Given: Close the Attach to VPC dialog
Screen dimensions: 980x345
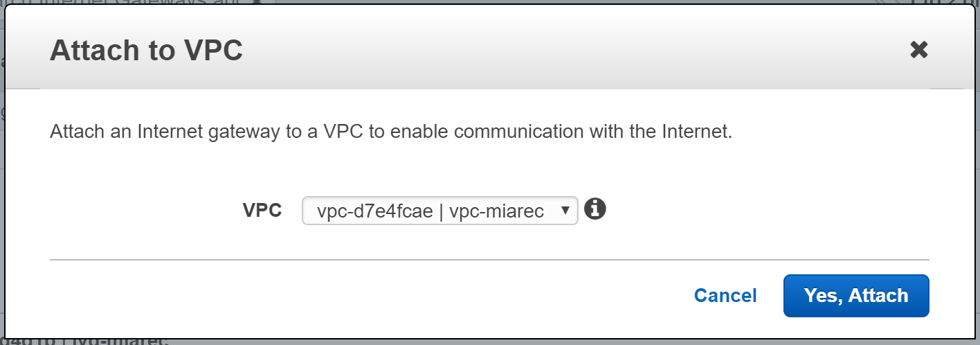Looking at the screenshot, I should coord(918,50).
